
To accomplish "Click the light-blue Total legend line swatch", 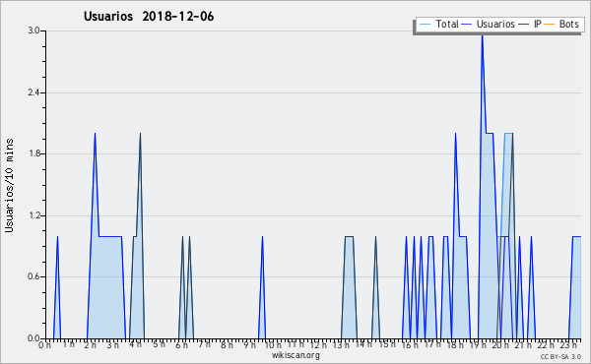I will [425, 25].
